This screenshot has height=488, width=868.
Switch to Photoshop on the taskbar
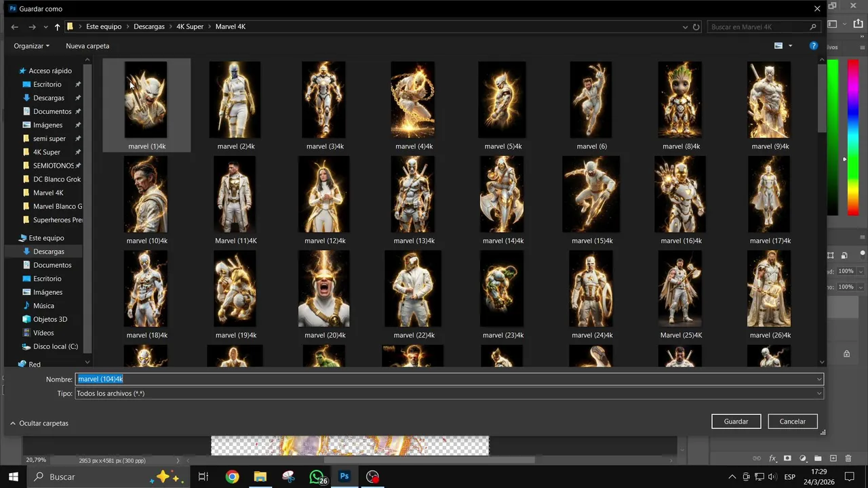pyautogui.click(x=344, y=476)
